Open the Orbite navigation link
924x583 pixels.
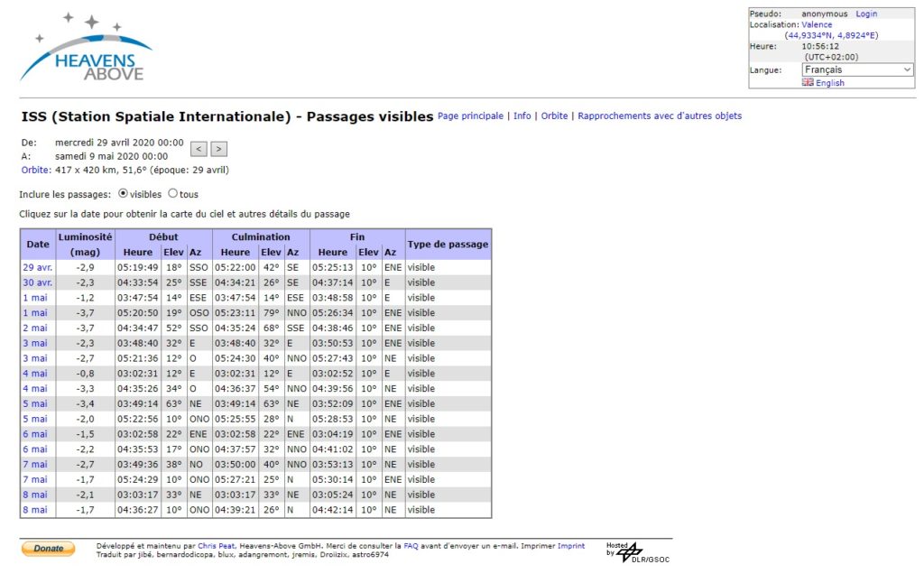(x=554, y=116)
